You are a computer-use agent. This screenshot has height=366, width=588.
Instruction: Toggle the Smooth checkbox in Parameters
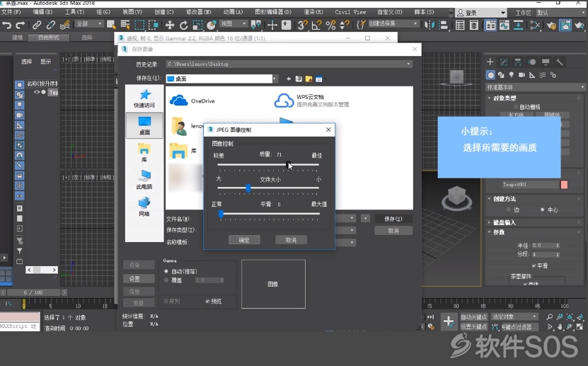(x=534, y=265)
